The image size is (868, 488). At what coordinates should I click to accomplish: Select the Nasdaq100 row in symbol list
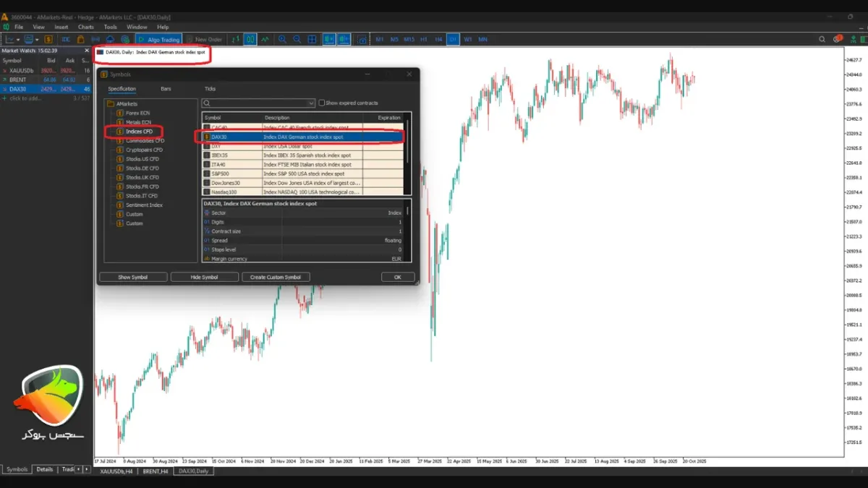pyautogui.click(x=302, y=192)
